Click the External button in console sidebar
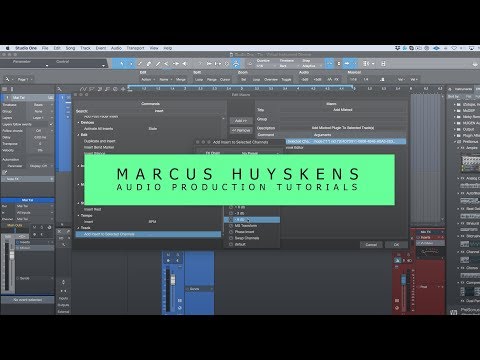The width and height of the screenshot is (480, 360). click(63, 312)
